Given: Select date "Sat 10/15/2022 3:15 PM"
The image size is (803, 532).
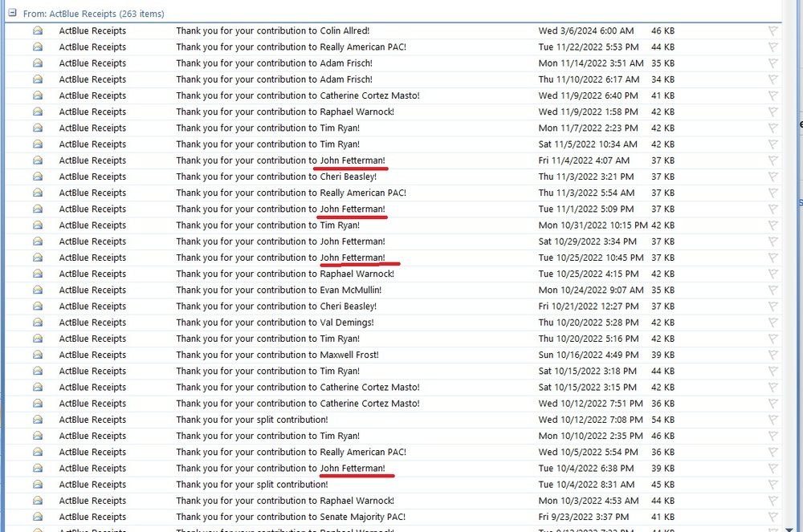Looking at the screenshot, I should [588, 388].
